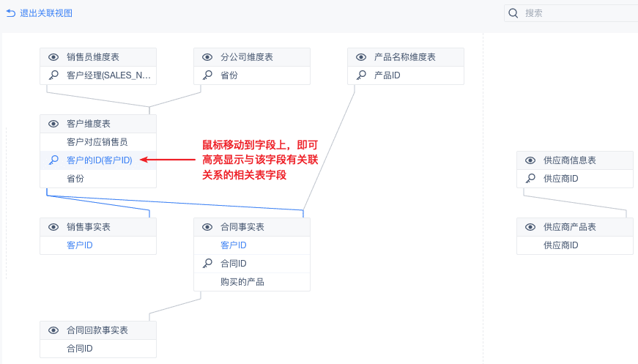Exit via the 退出关联视图 link

pyautogui.click(x=45, y=13)
